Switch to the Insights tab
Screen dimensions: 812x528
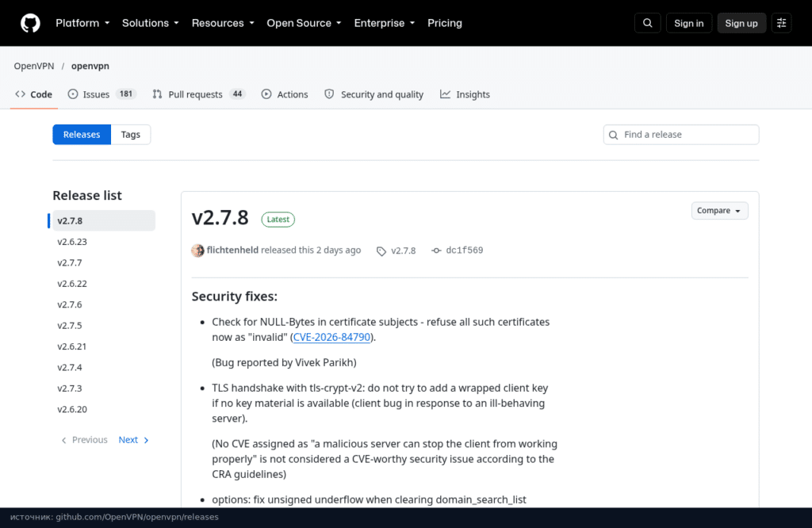tap(465, 94)
